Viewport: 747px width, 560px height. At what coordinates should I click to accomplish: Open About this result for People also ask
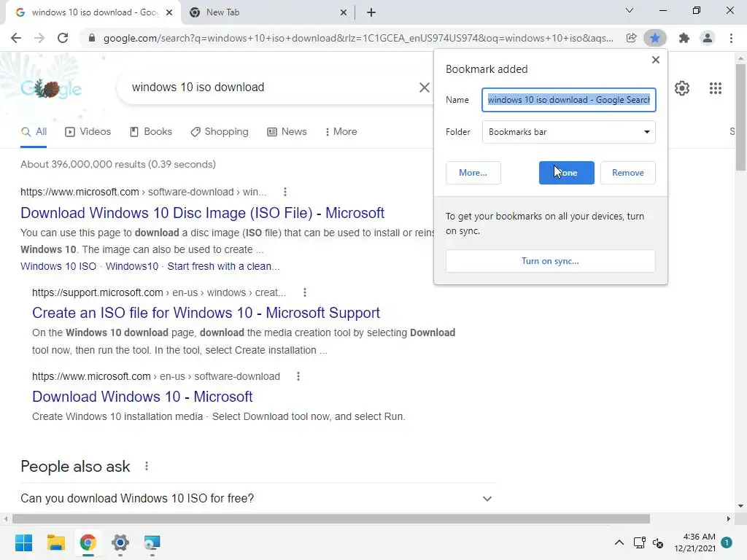(x=147, y=466)
